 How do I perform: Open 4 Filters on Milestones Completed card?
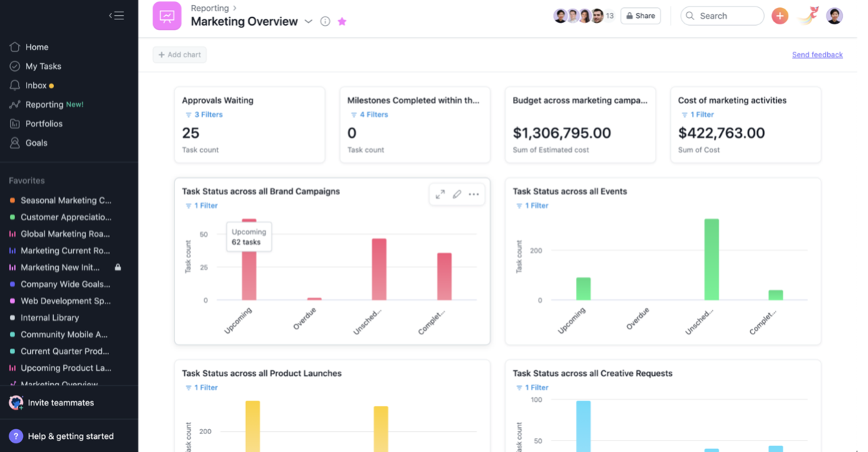pos(369,115)
